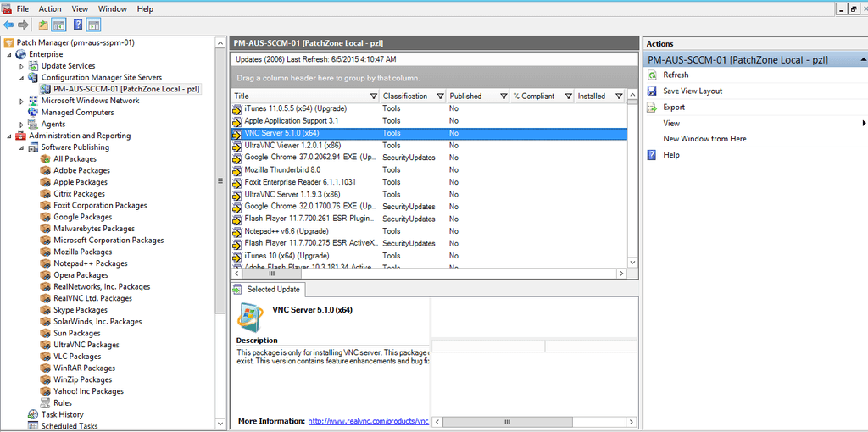The image size is (868, 432).
Task: Click the Enterprise globe icon in tree
Action: pos(21,54)
